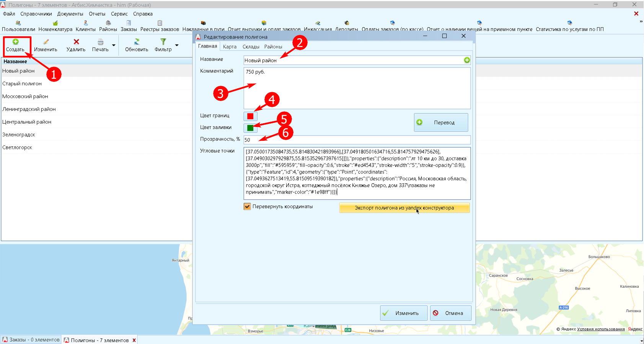This screenshot has width=644, height=344.
Task: Expand the shortcut toolbar overflow chevron
Action: [x=641, y=22]
